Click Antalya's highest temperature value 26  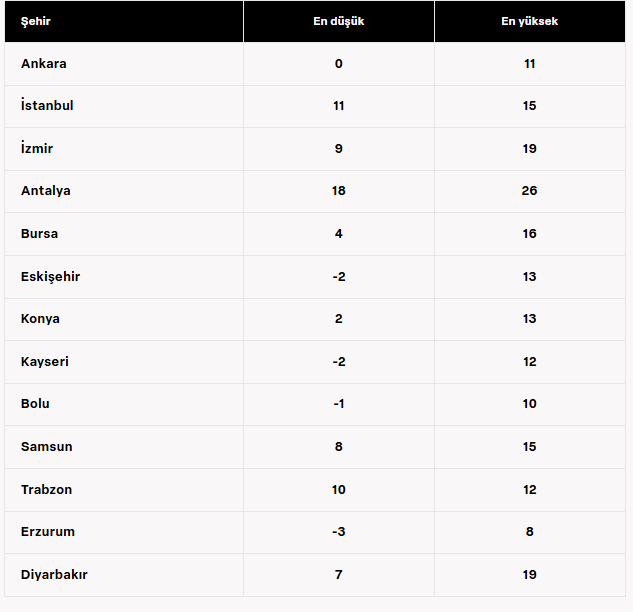[x=529, y=191]
